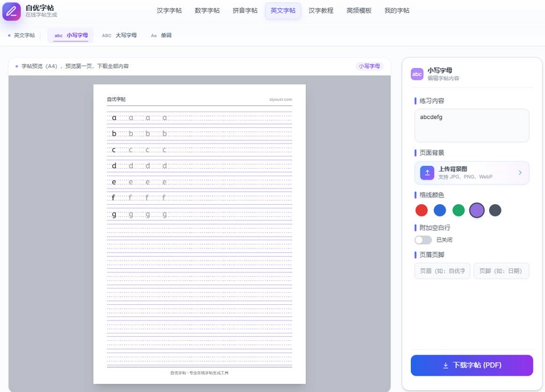Expand the 上传背景图 chevron arrow
Screen dimensions: 545x392
click(x=520, y=173)
